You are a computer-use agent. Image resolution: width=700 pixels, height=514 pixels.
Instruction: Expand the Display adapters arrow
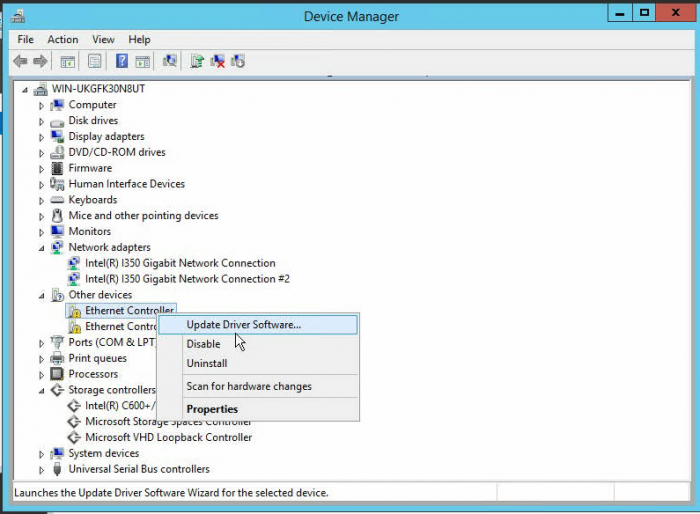pyautogui.click(x=41, y=137)
